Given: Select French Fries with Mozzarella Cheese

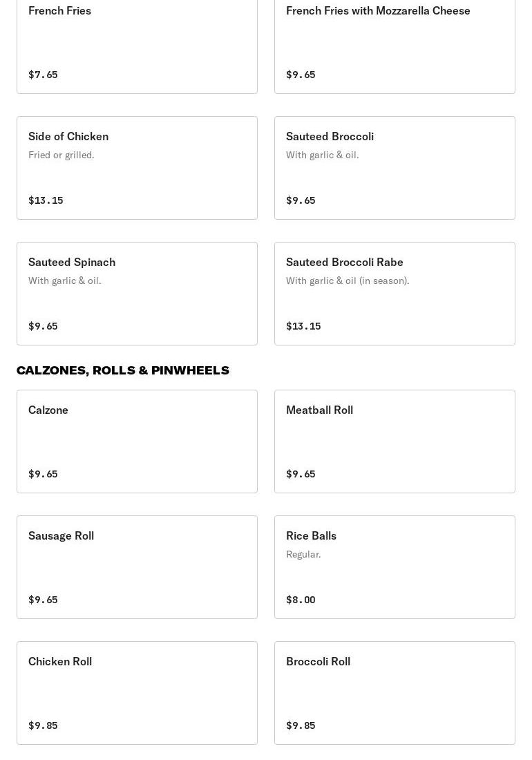Looking at the screenshot, I should (378, 11).
